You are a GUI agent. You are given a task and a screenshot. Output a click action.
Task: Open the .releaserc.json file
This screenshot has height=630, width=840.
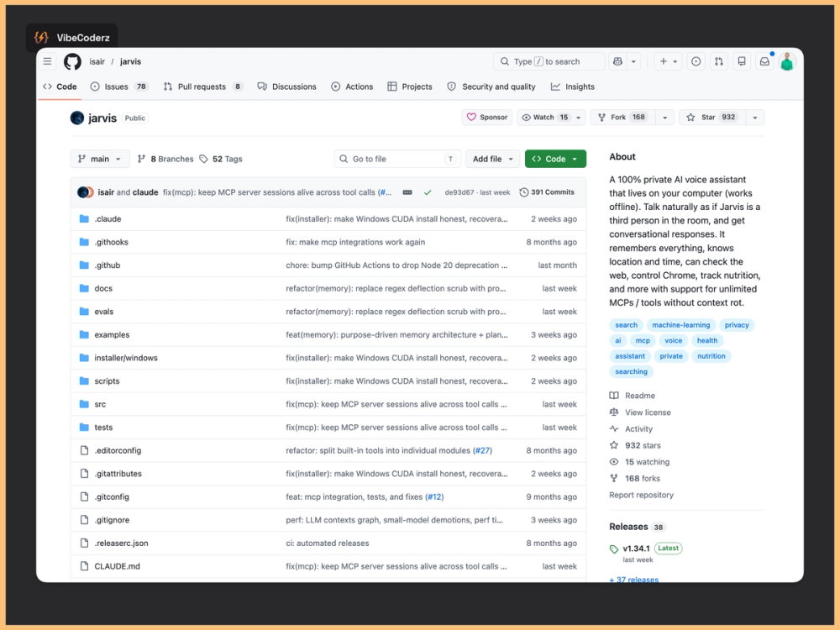[121, 543]
